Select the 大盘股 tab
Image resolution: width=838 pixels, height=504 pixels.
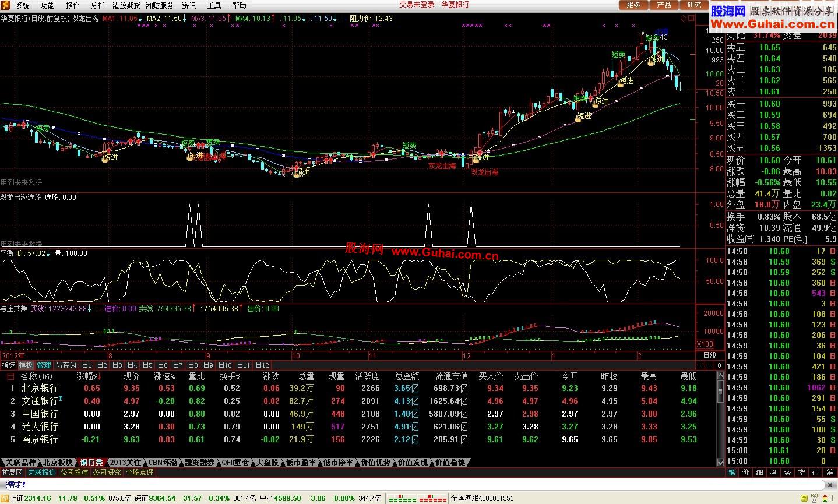[267, 462]
